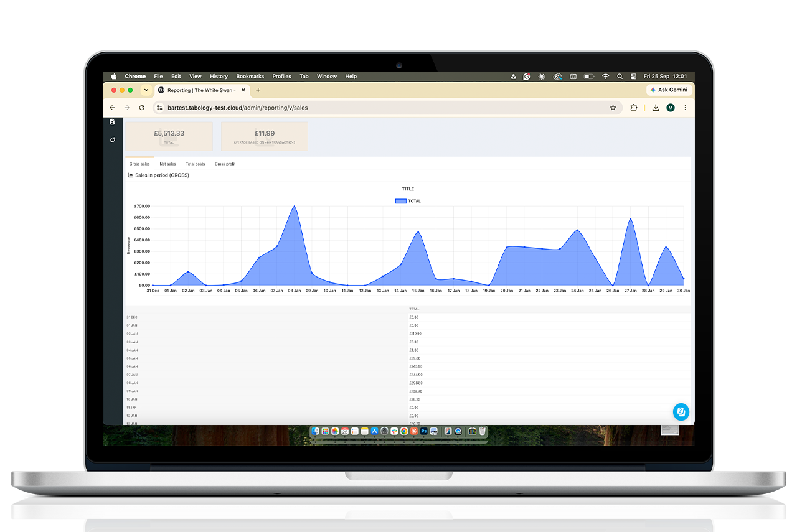
Task: Open Trash in the Dock
Action: (482, 431)
